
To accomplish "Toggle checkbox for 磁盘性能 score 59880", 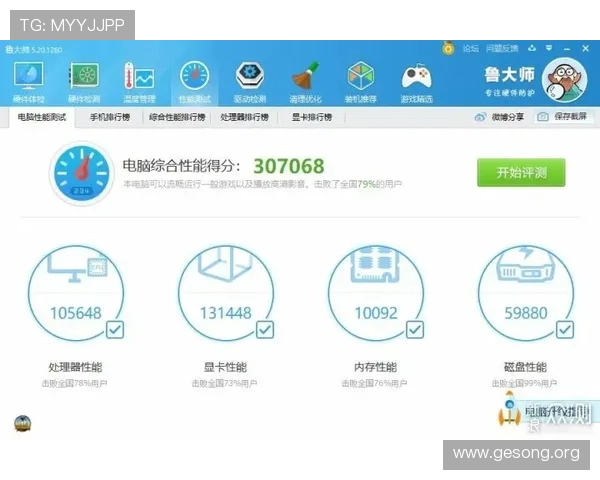I will 565,330.
